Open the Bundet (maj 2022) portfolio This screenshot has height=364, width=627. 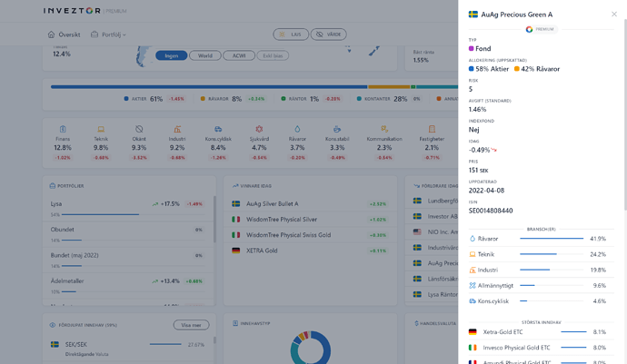[127, 260]
